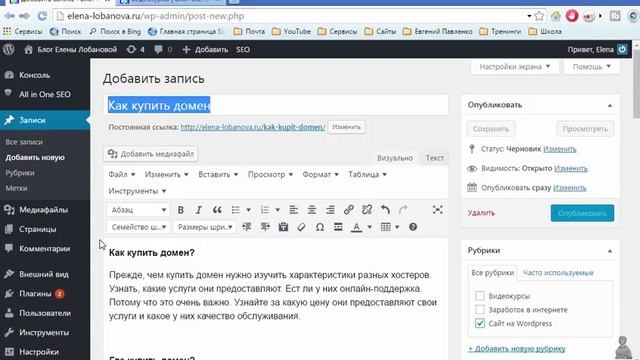The image size is (640, 360).
Task: Insert a link with chain icon
Action: click(x=349, y=210)
